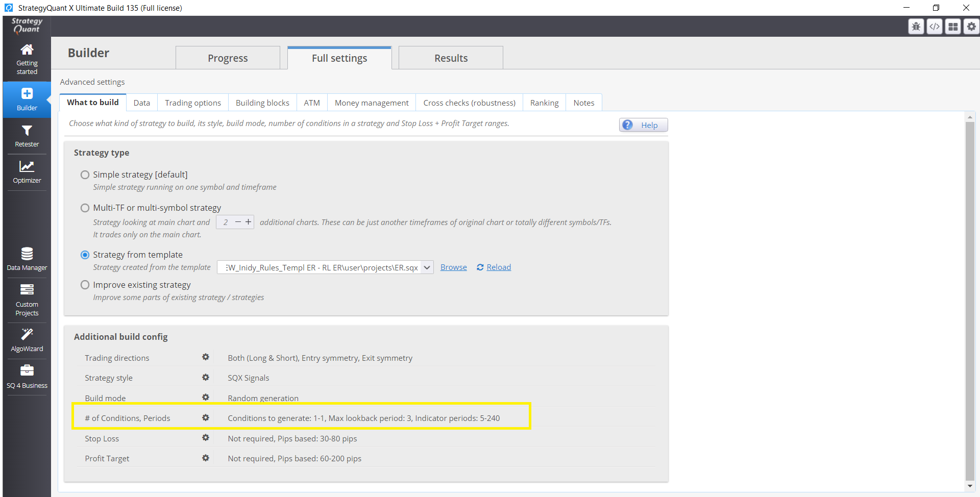The height and width of the screenshot is (497, 980).
Task: Select the Builder sidebar icon
Action: (27, 100)
